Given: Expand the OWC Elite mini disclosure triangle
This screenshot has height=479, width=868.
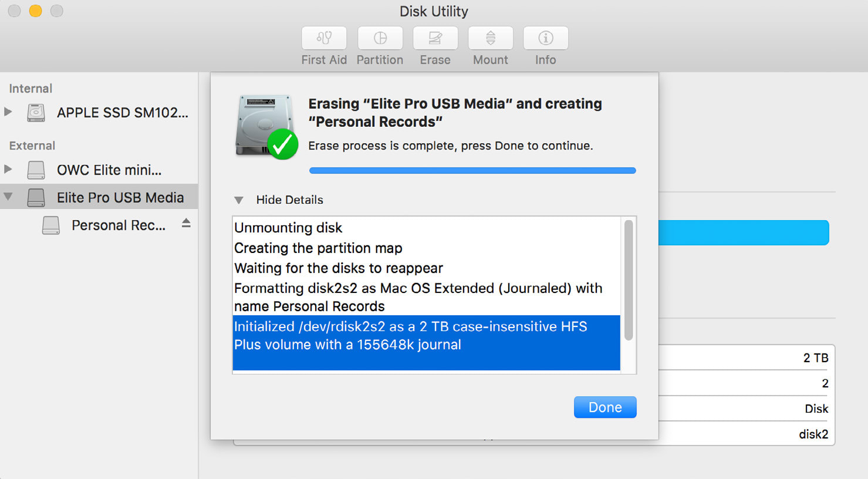Looking at the screenshot, I should pos(8,169).
